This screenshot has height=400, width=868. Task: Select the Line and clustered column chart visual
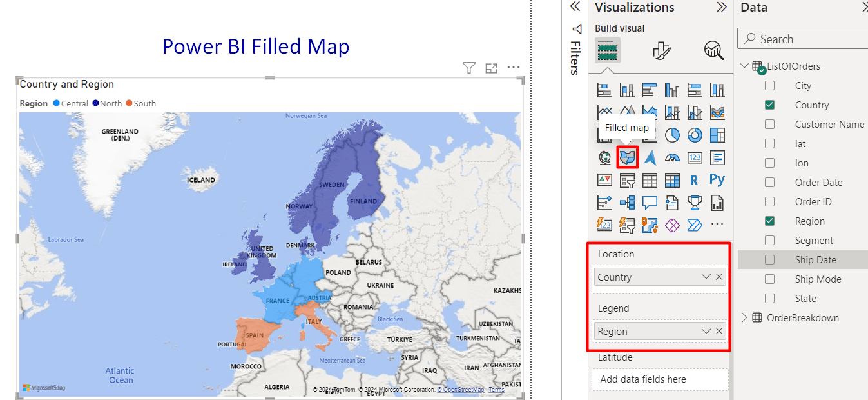pyautogui.click(x=695, y=112)
